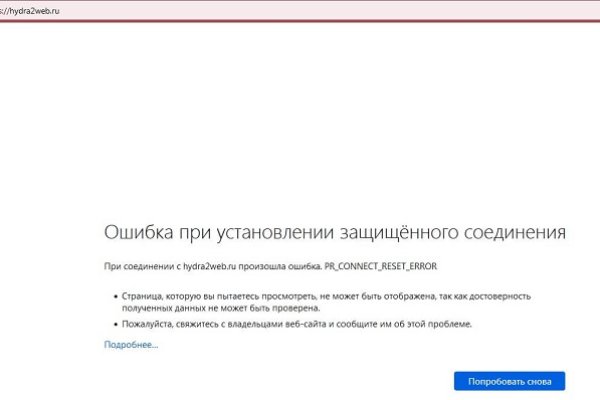600x400 pixels.
Task: Click the second bullet point marker
Action: coord(113,325)
